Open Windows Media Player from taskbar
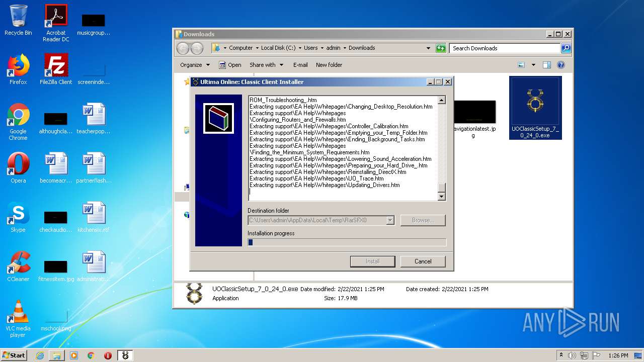Viewport: 644px width, 362px height. [74, 355]
